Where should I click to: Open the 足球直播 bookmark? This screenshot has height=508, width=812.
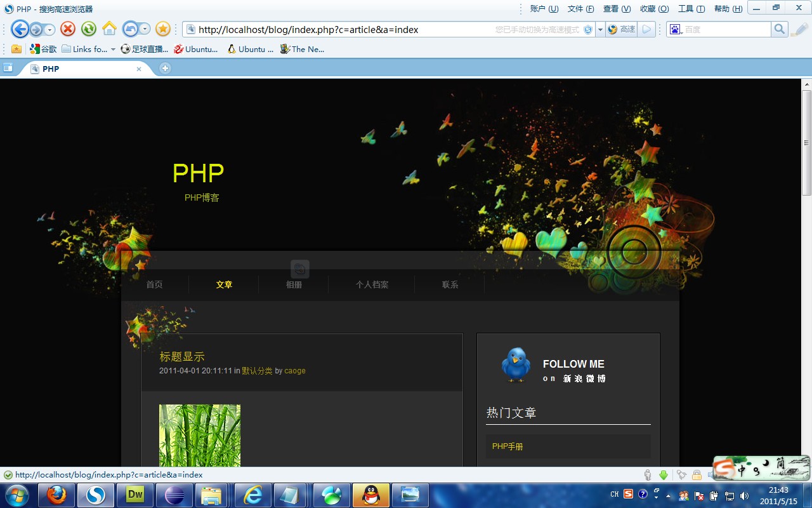click(x=144, y=49)
